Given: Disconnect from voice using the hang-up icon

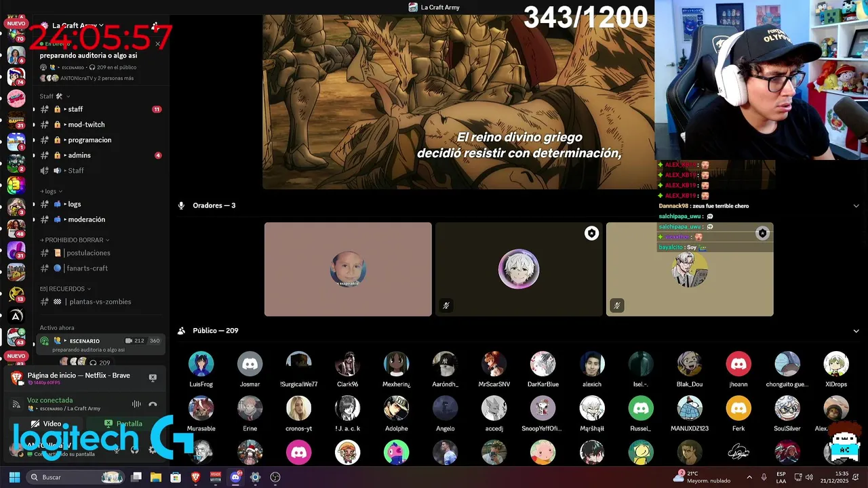Looking at the screenshot, I should point(153,404).
